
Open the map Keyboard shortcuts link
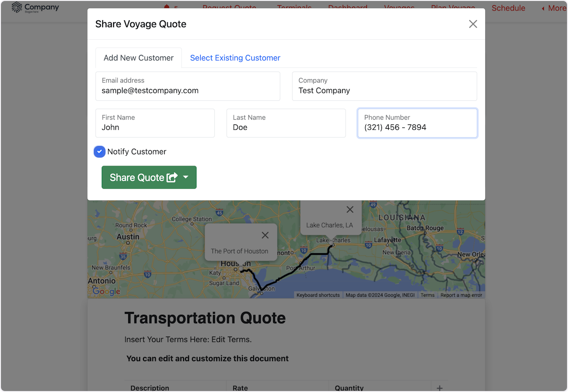coord(318,295)
